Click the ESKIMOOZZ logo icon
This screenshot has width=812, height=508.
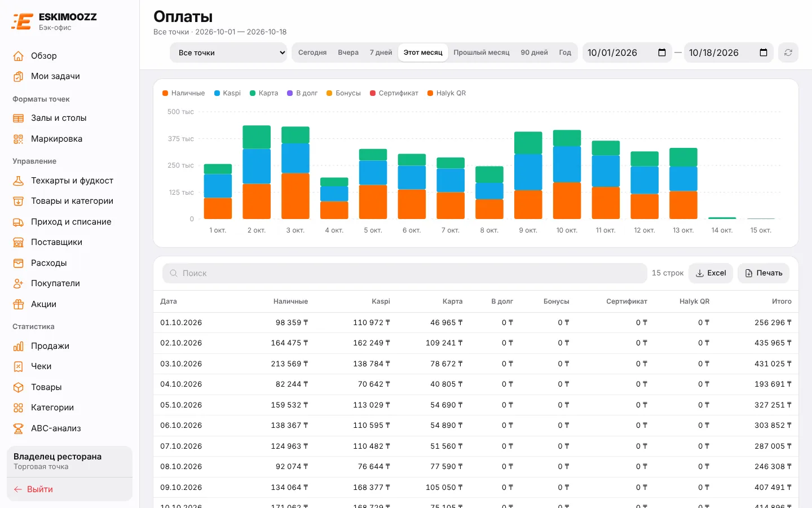click(x=22, y=21)
